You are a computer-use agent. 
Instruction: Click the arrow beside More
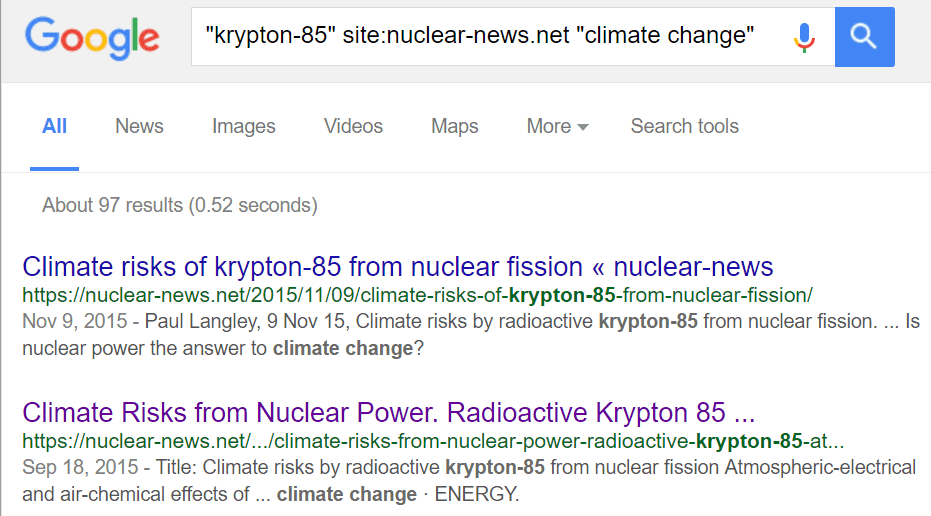tap(583, 127)
